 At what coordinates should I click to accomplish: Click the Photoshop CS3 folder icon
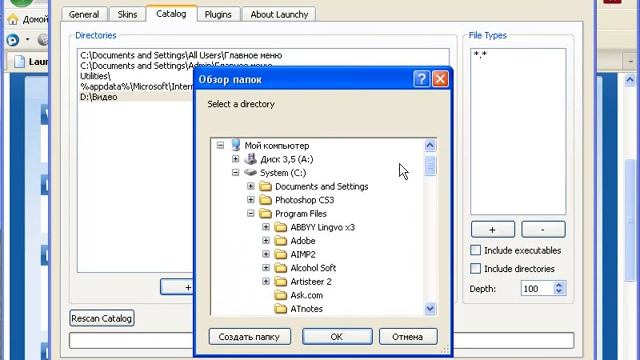pyautogui.click(x=266, y=200)
